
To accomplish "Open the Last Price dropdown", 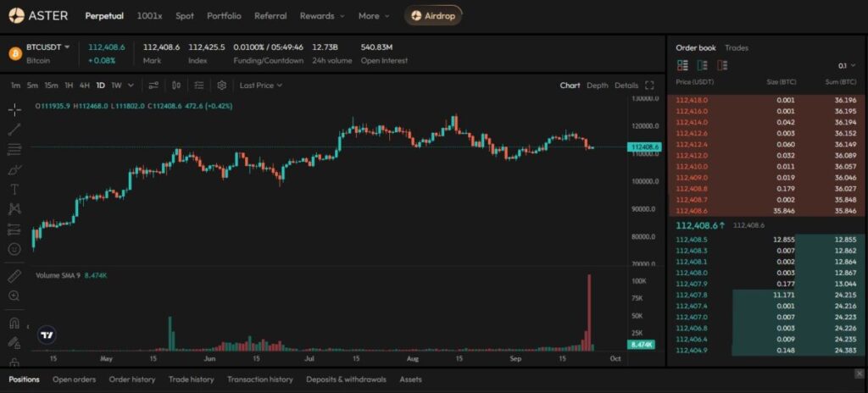I will 260,86.
